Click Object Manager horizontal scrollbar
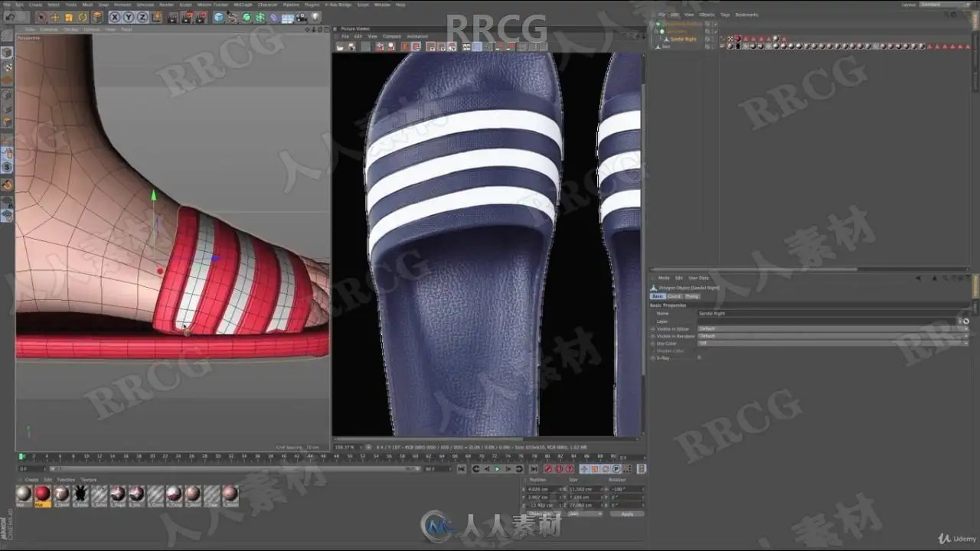Viewport: 980px width, 551px height. click(x=753, y=269)
